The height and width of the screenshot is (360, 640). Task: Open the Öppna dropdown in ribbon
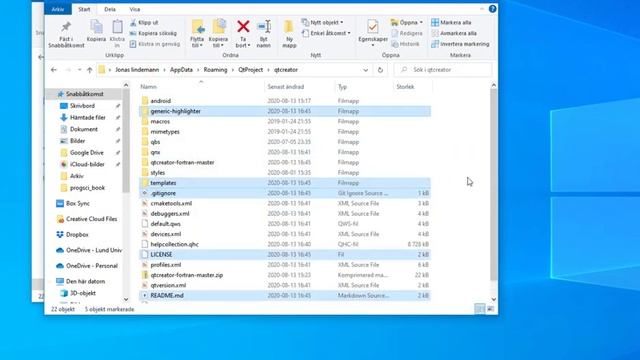(x=407, y=22)
